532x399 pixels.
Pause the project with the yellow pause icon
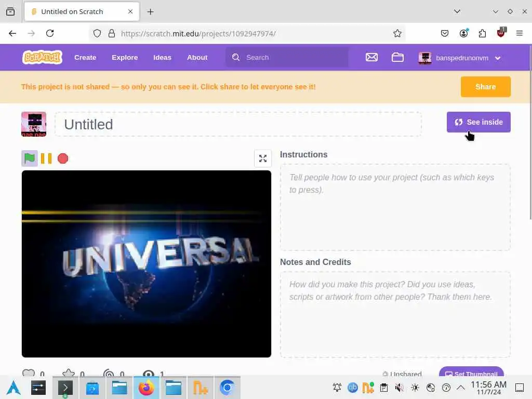click(x=46, y=158)
